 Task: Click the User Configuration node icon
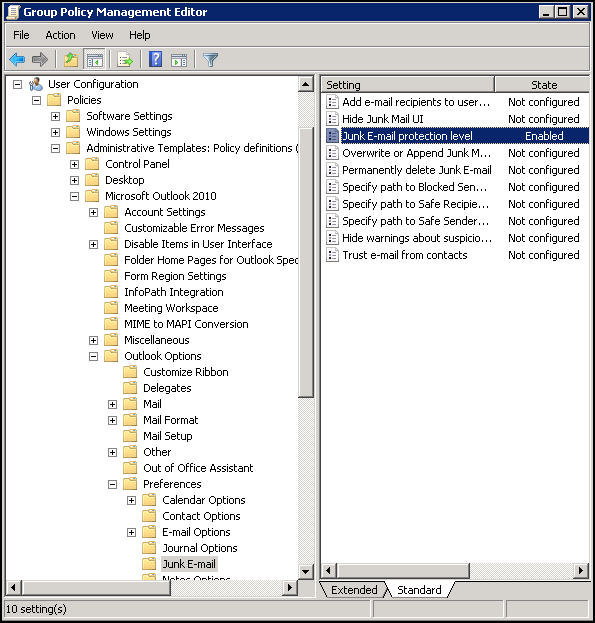pos(36,84)
